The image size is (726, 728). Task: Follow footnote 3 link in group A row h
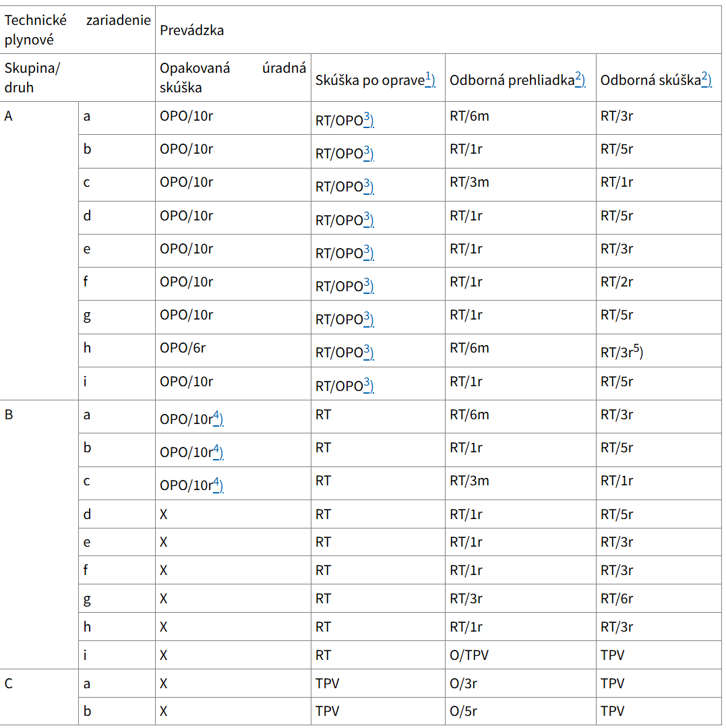(x=369, y=351)
